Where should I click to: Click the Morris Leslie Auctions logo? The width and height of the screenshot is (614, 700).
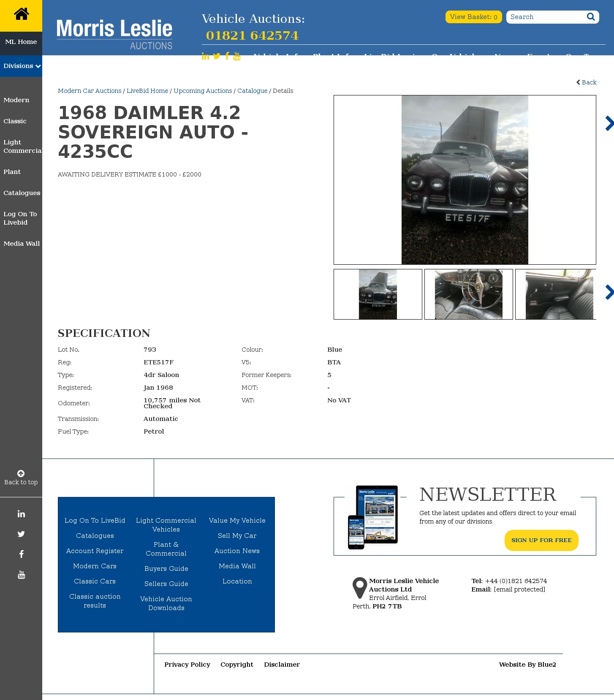(x=114, y=34)
